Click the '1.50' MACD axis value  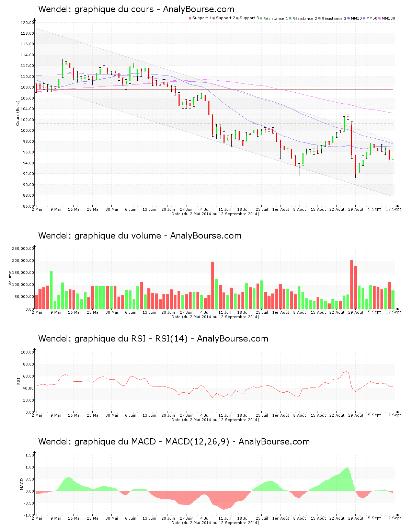click(x=30, y=455)
